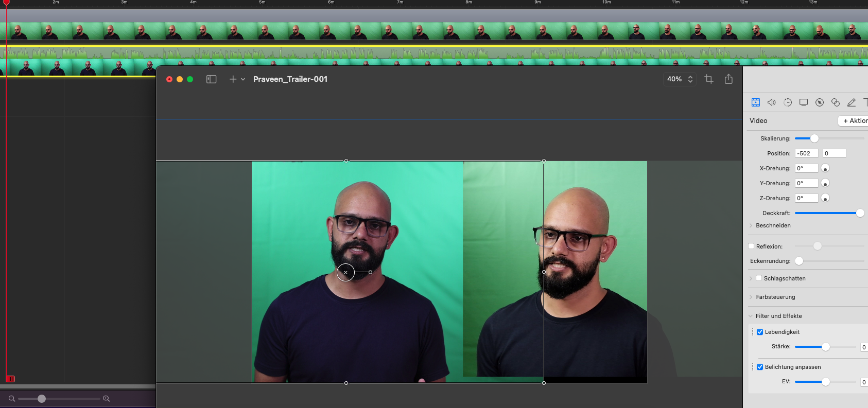Click the orange minimize window button
This screenshot has width=868, height=408.
tap(180, 79)
